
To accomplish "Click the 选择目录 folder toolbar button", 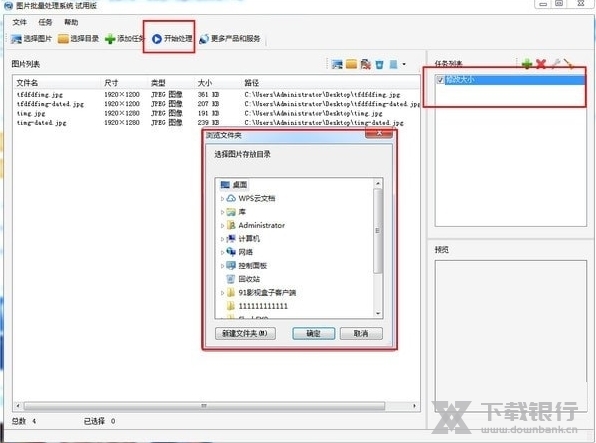I will point(78,38).
